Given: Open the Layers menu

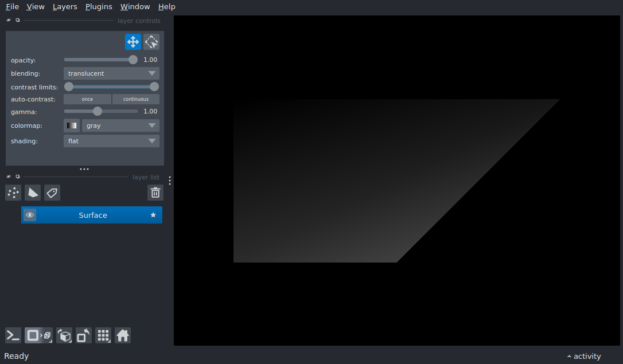Looking at the screenshot, I should click(x=65, y=7).
